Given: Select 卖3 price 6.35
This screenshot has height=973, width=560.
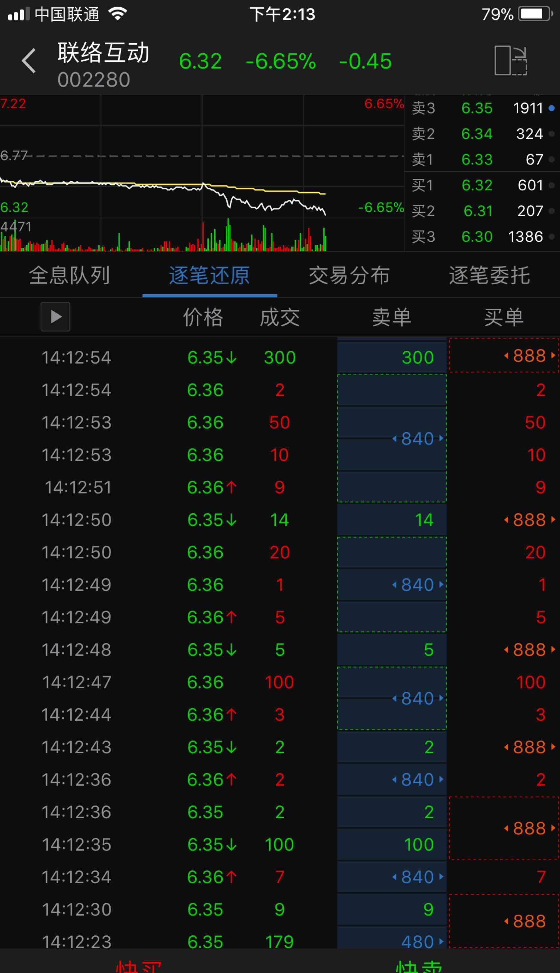Looking at the screenshot, I should [477, 108].
